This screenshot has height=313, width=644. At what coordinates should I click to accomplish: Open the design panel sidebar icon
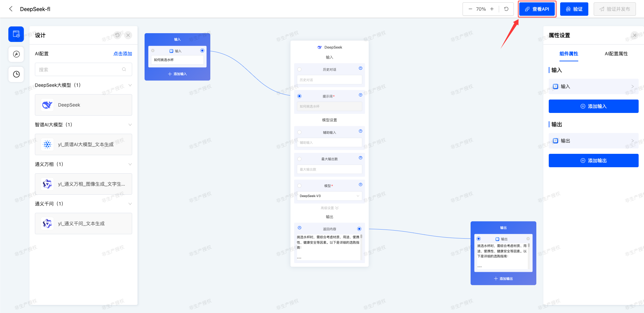click(x=16, y=34)
